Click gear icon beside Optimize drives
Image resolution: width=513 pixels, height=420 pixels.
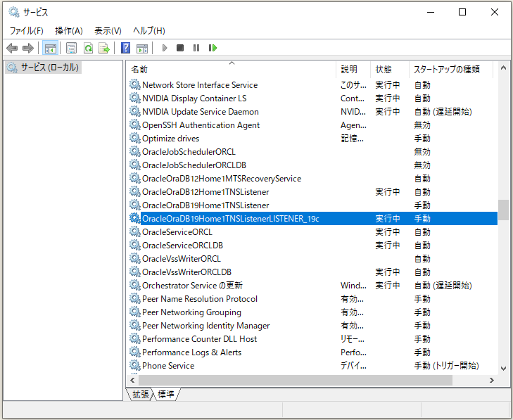coord(135,139)
